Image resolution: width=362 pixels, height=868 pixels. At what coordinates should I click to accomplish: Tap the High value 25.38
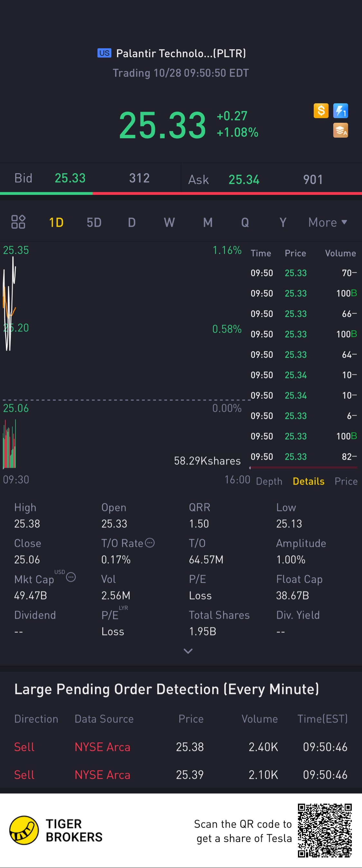(27, 524)
